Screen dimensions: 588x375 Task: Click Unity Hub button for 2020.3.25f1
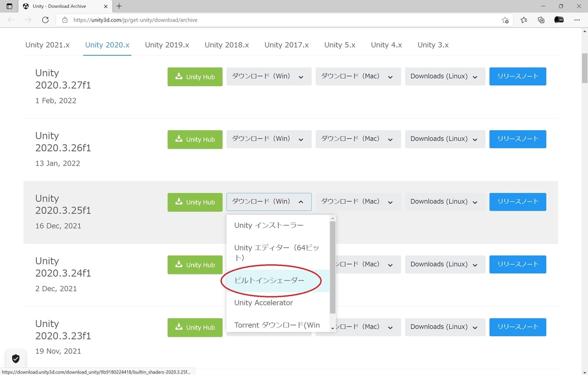click(195, 202)
